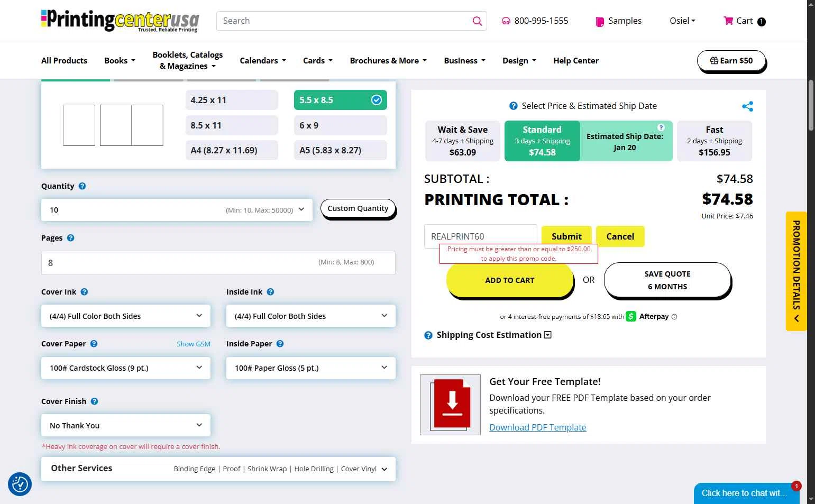
Task: Click Estimated Ship Date help icon
Action: point(661,127)
